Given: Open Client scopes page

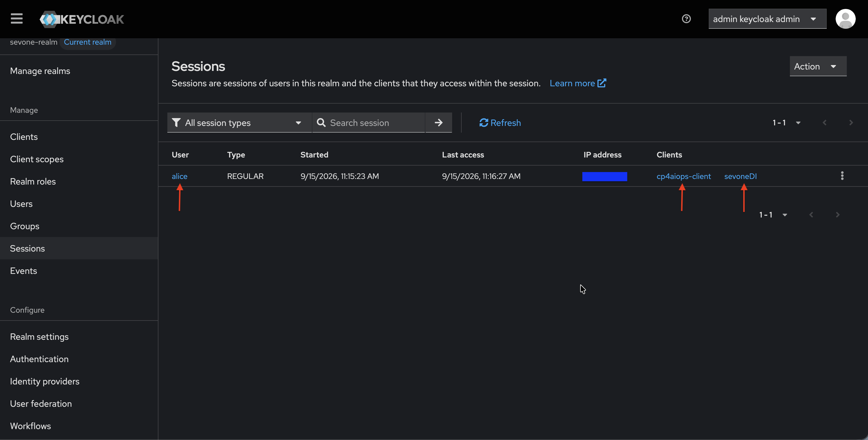Looking at the screenshot, I should coord(37,159).
